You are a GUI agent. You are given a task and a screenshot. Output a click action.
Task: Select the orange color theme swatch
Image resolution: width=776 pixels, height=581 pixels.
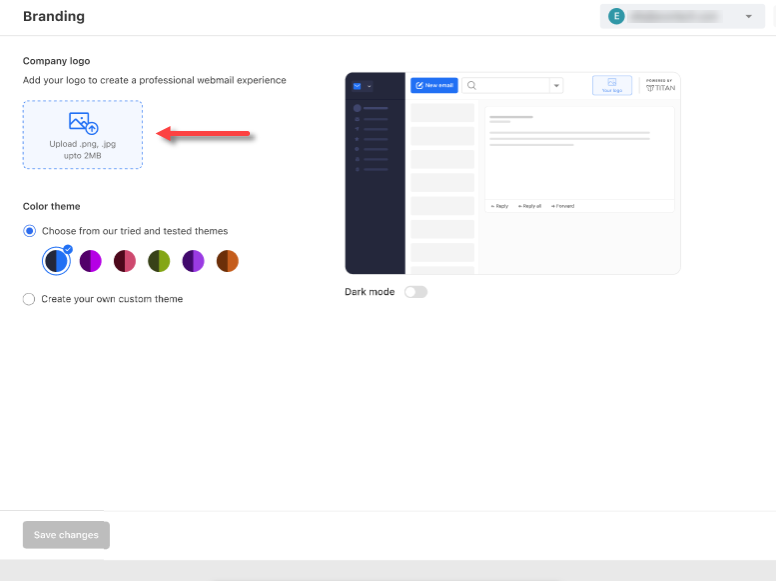pos(227,261)
